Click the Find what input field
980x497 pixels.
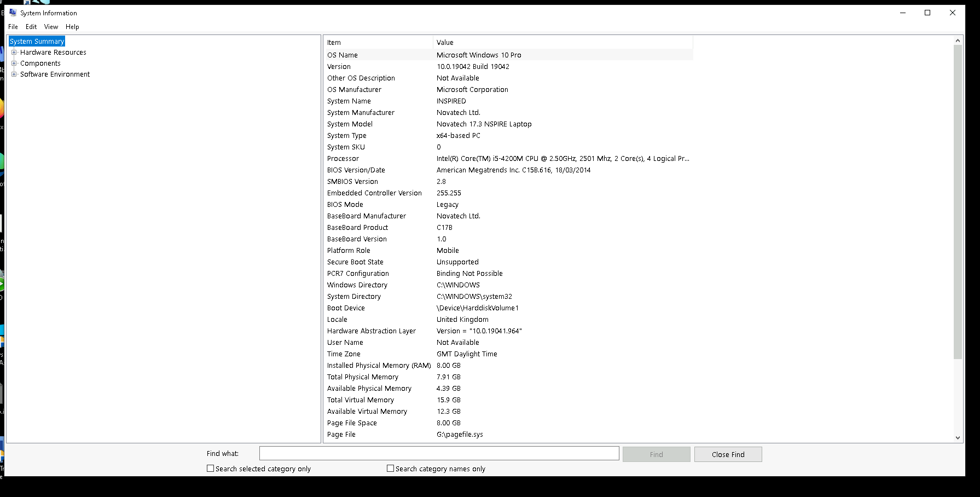(439, 453)
